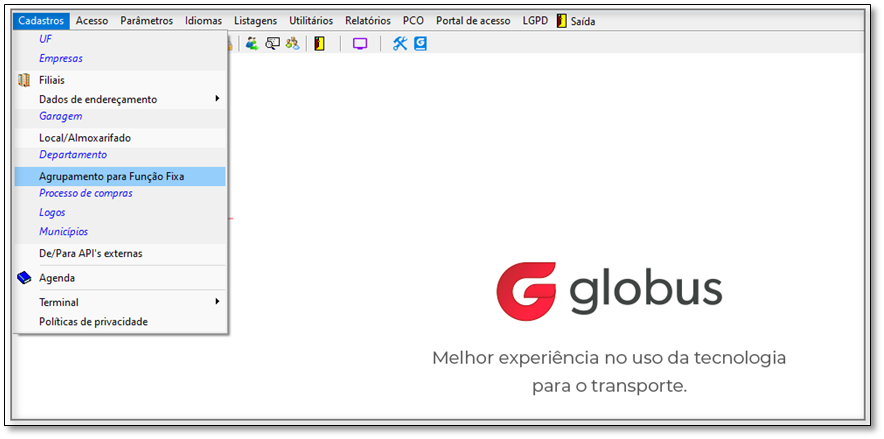884x439 pixels.
Task: Click the blue Globus manual book icon
Action: pos(420,43)
